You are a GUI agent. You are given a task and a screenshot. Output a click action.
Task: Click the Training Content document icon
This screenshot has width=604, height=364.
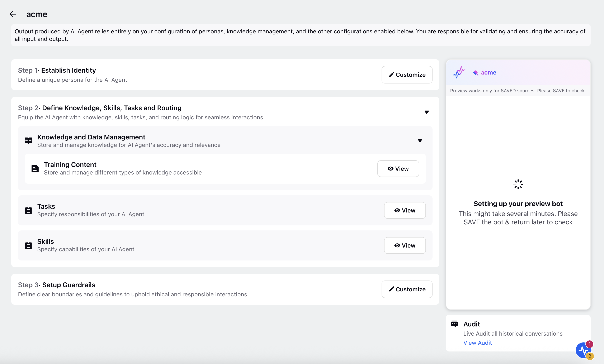coord(35,168)
